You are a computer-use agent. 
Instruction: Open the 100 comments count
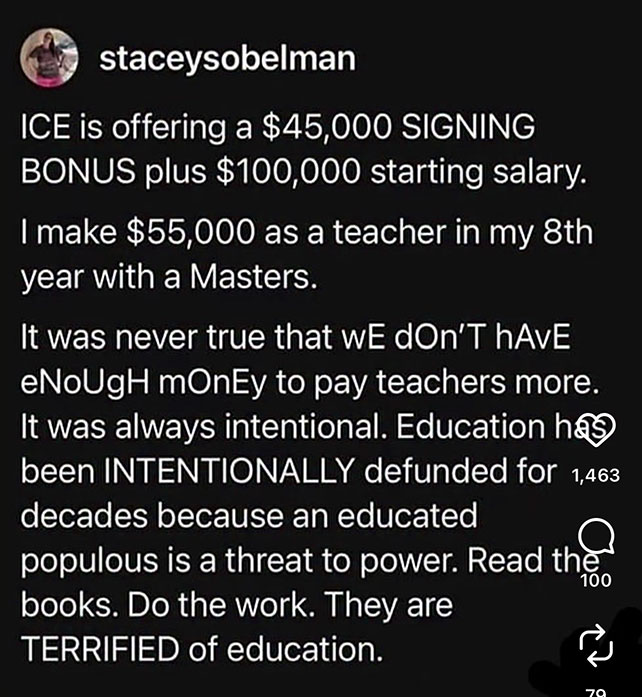(596, 578)
